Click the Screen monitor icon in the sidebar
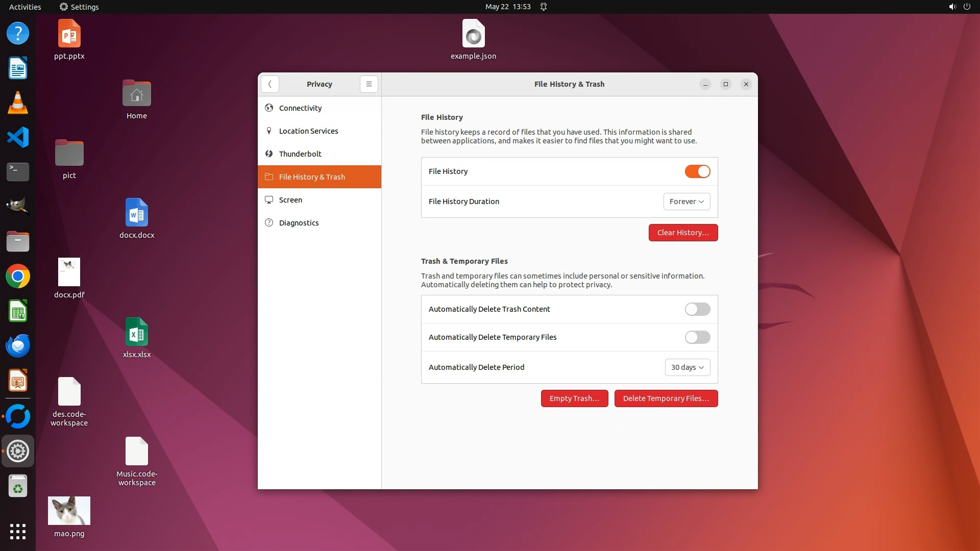980x551 pixels. (269, 199)
